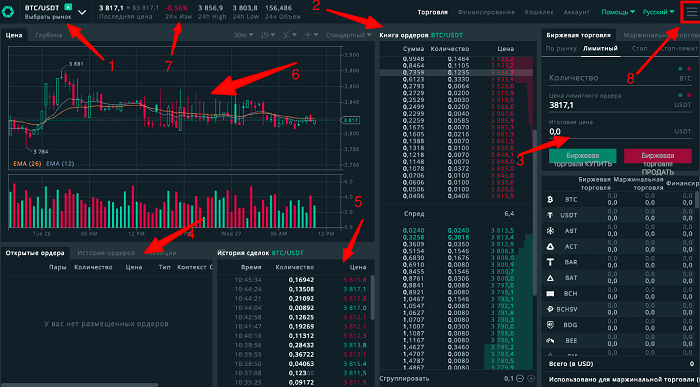Click the green dot beside Количество BTC
The width and height of the screenshot is (700, 387).
[680, 69]
